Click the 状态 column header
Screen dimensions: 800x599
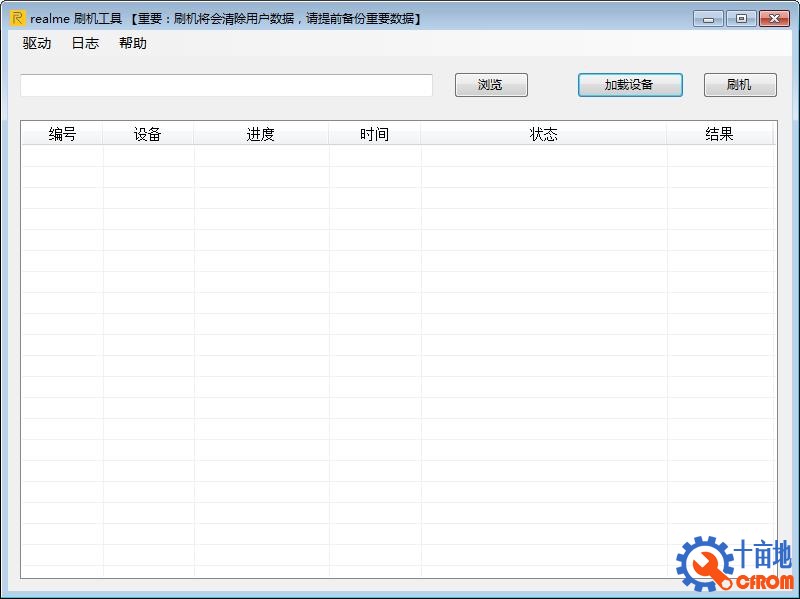coord(544,133)
